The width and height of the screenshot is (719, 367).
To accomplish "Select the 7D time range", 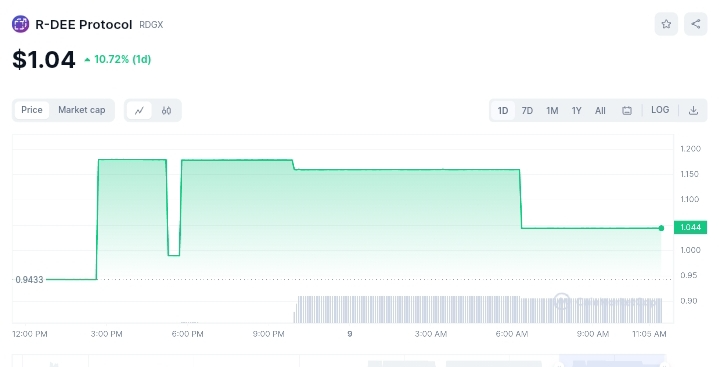I will pyautogui.click(x=527, y=111).
